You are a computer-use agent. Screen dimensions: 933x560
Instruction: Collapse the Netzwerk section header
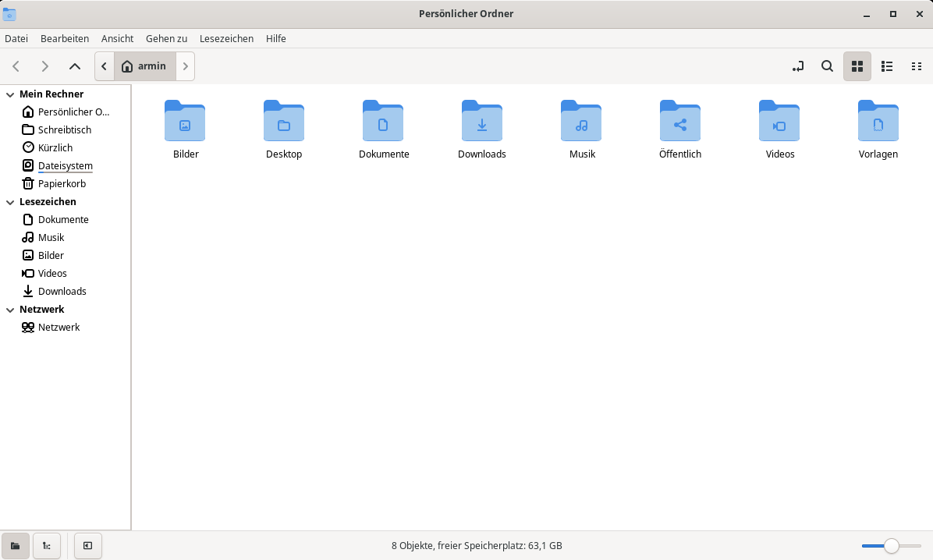(10, 310)
